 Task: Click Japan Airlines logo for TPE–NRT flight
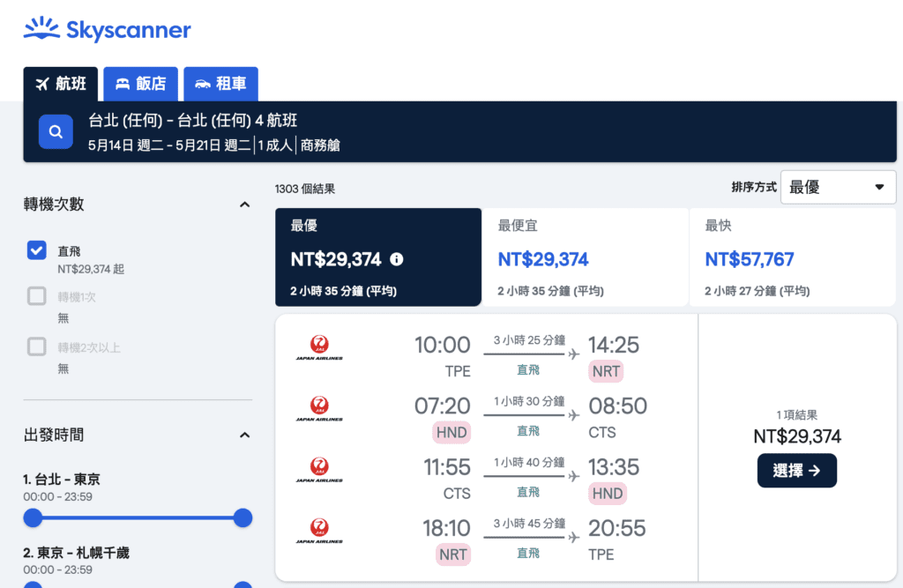pos(319,348)
